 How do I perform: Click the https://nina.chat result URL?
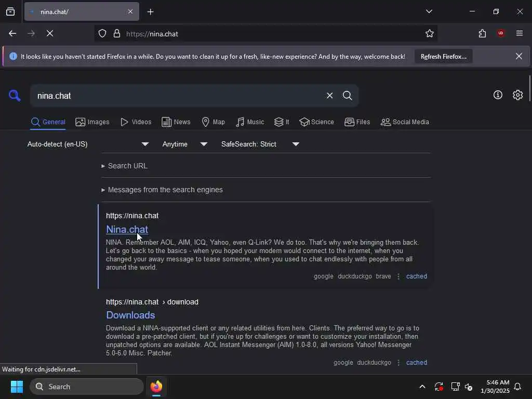coord(132,216)
